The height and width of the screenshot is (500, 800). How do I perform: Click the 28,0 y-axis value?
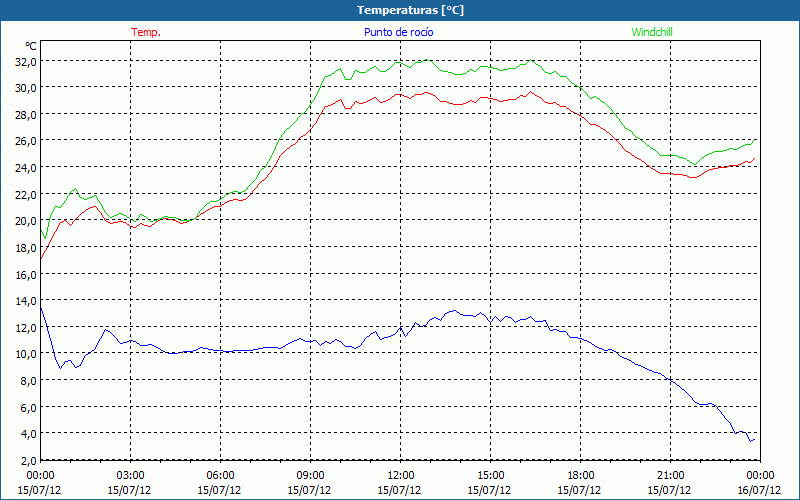[26, 115]
